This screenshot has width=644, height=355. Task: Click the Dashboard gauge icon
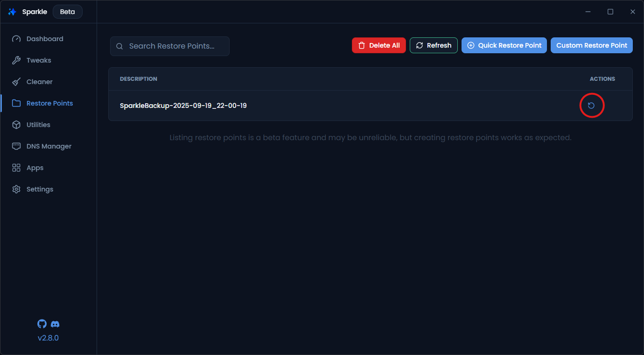click(x=16, y=39)
